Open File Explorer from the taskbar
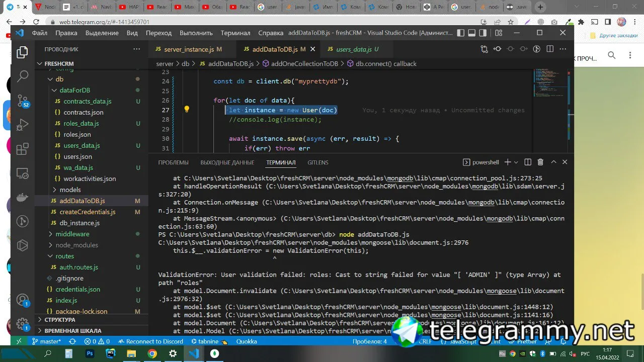 (x=131, y=354)
